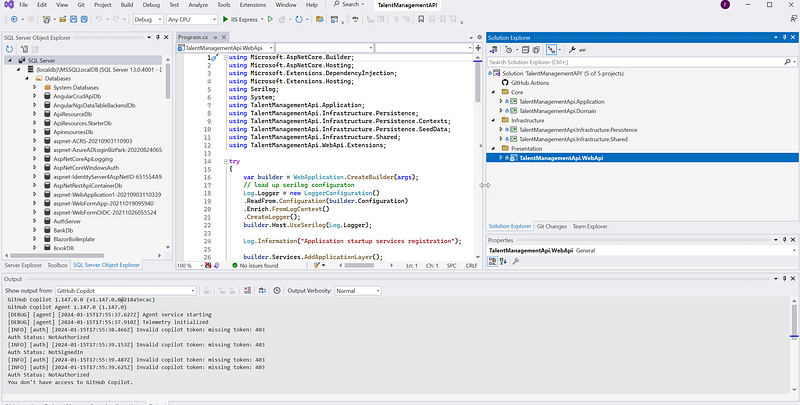Screen dimensions: 800x405
Task: Switch to the Server Explorer tab
Action: [23, 265]
